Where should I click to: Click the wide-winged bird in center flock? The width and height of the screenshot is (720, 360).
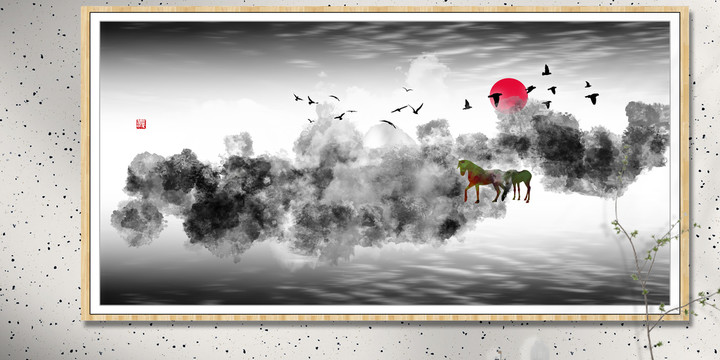tap(416, 108)
